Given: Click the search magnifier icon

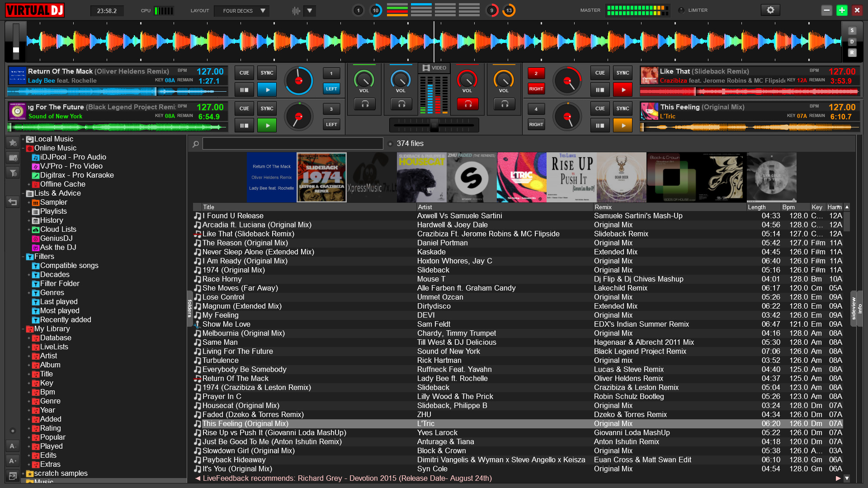Looking at the screenshot, I should pos(196,144).
